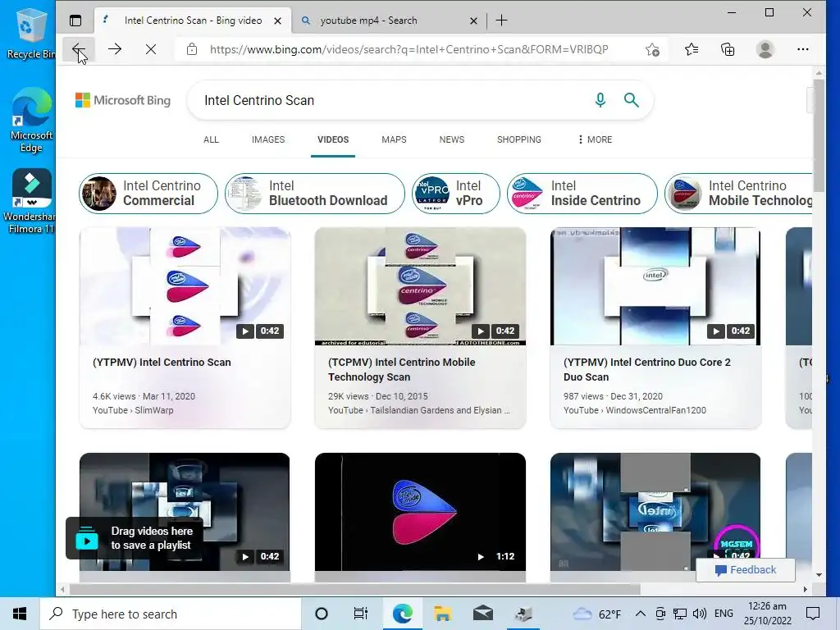Open the browser profile avatar
This screenshot has width=840, height=630.
[x=765, y=49]
